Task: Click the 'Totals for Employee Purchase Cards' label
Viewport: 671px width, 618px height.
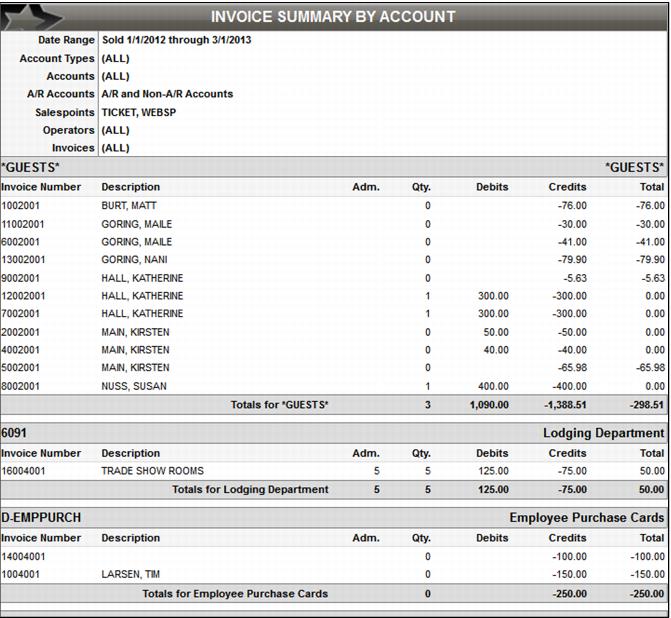Action: [235, 594]
